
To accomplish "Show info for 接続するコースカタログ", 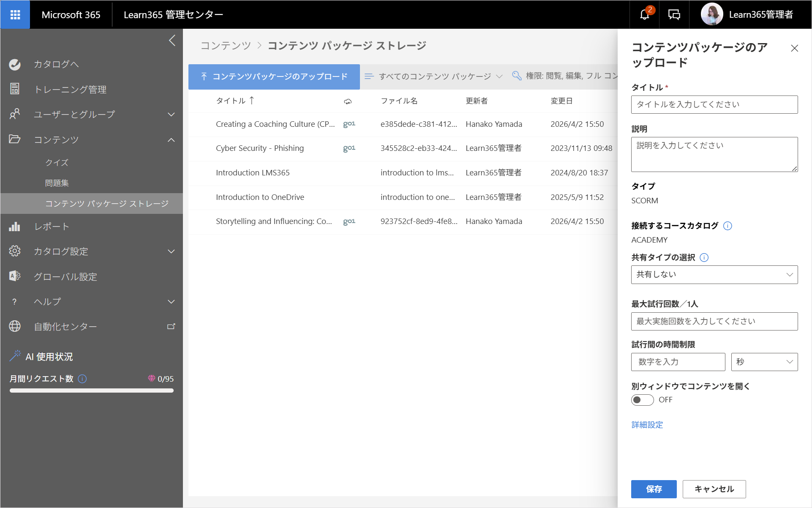I will tap(728, 226).
